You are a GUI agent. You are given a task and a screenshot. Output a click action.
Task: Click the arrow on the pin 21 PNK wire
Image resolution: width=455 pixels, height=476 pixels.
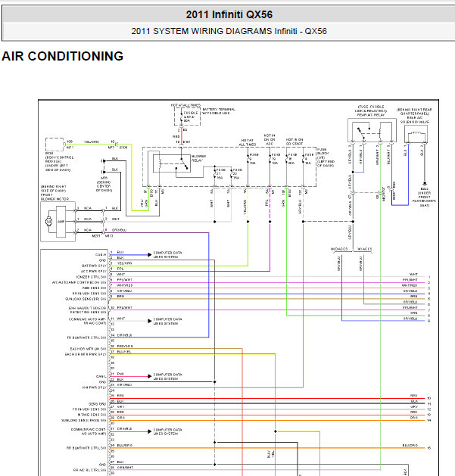click(x=149, y=376)
